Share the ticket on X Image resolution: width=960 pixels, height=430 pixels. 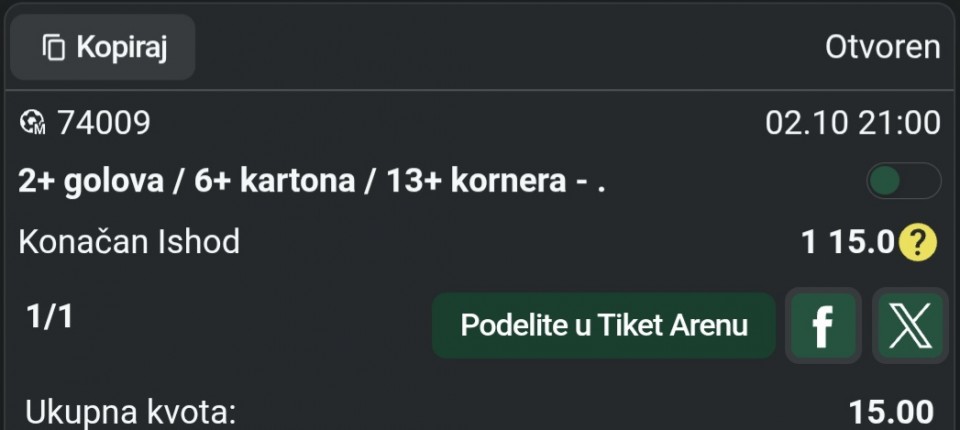click(909, 326)
